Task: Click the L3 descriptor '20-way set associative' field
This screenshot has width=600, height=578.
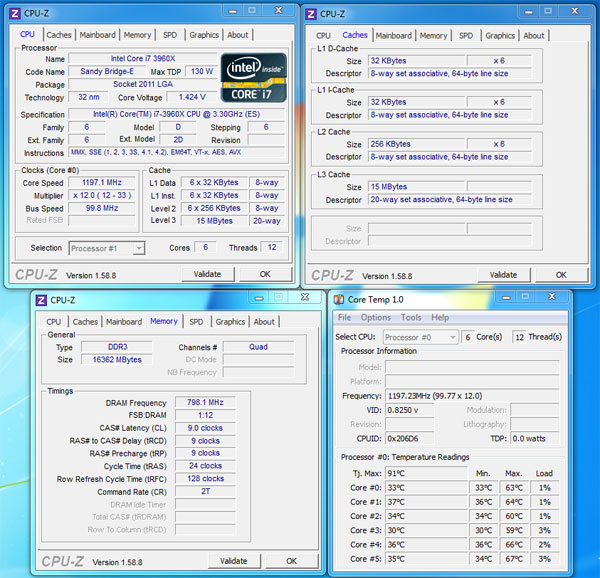Action: coord(450,200)
